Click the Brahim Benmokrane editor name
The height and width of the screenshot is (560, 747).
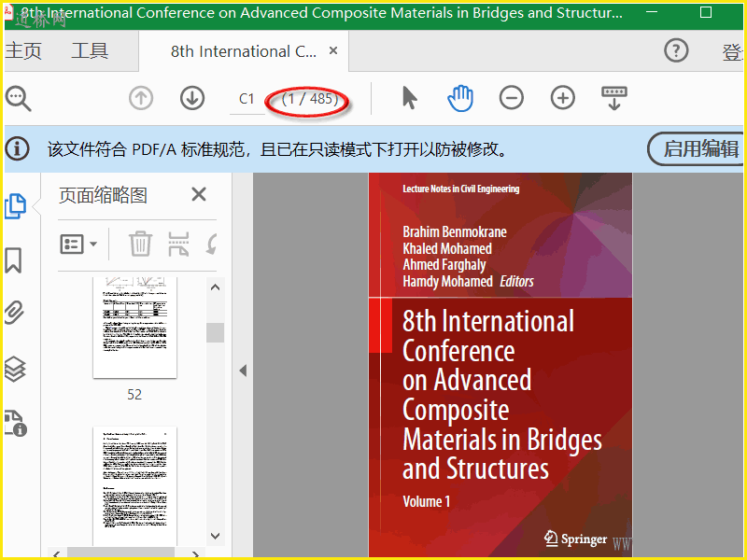coord(455,231)
